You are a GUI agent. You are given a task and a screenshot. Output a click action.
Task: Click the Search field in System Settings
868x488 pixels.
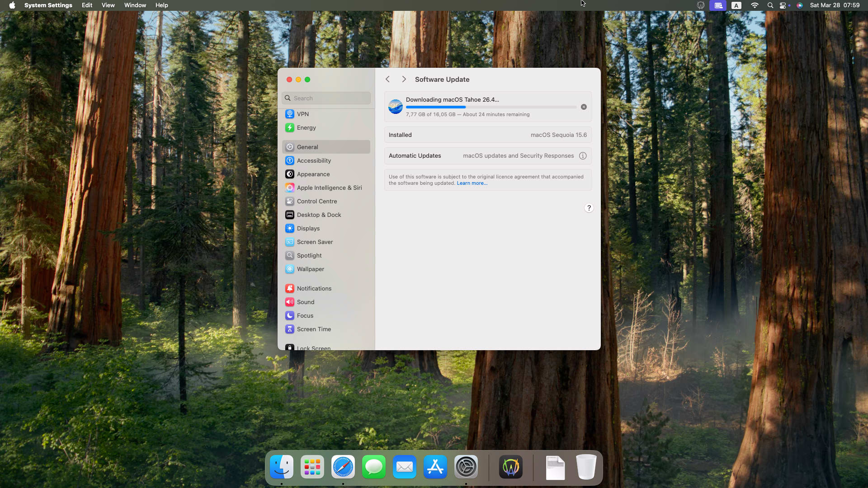(x=326, y=99)
